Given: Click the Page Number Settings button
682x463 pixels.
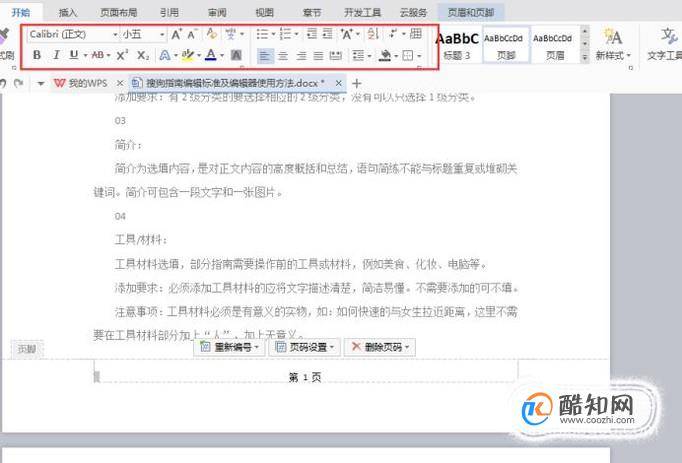Looking at the screenshot, I should 305,347.
